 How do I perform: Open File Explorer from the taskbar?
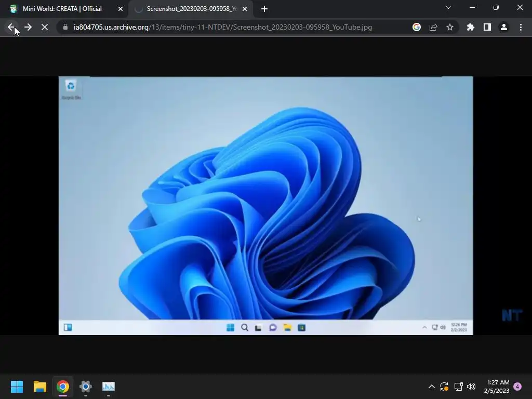[39, 387]
